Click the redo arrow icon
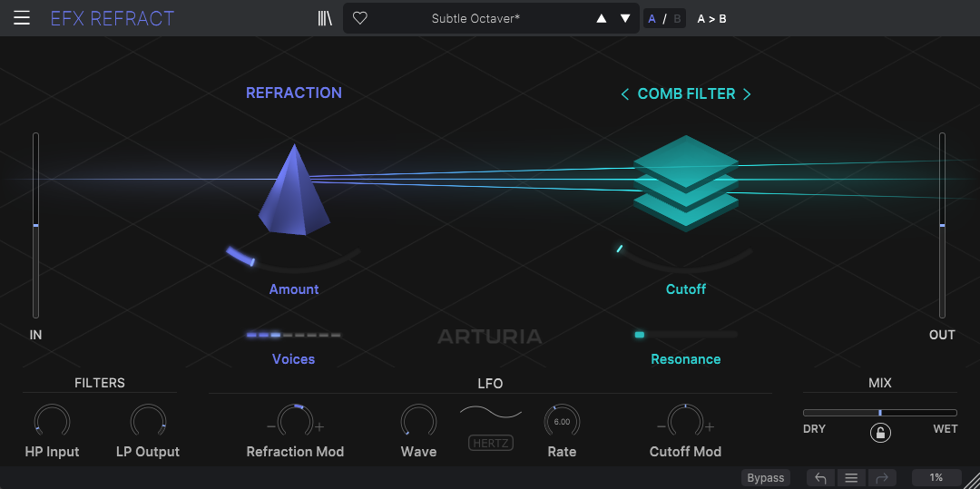Image resolution: width=980 pixels, height=489 pixels. tap(881, 478)
